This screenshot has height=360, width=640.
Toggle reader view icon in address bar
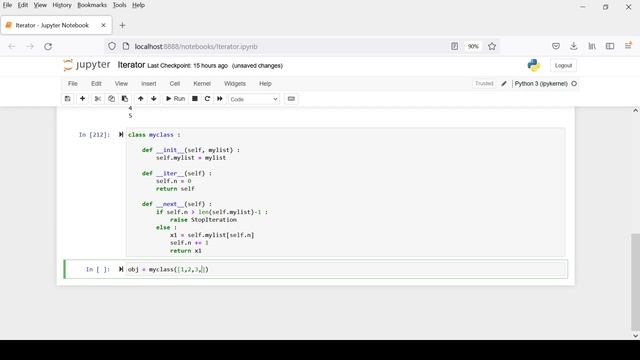(x=454, y=47)
